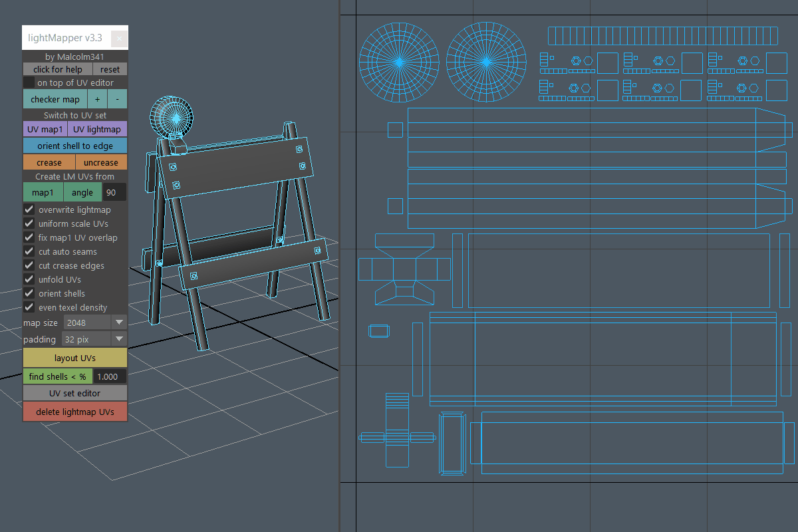
Task: Increase checker map density with plus button
Action: pos(97,99)
